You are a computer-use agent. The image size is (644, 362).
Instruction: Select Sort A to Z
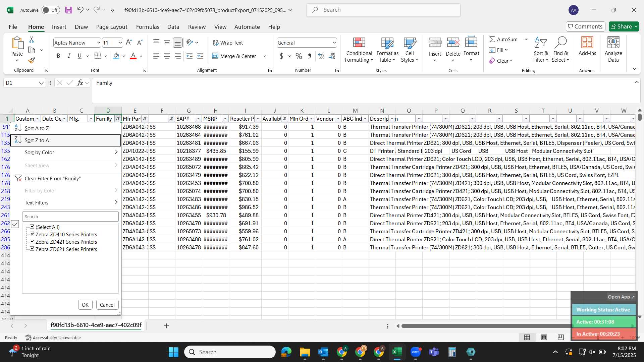tap(66, 128)
